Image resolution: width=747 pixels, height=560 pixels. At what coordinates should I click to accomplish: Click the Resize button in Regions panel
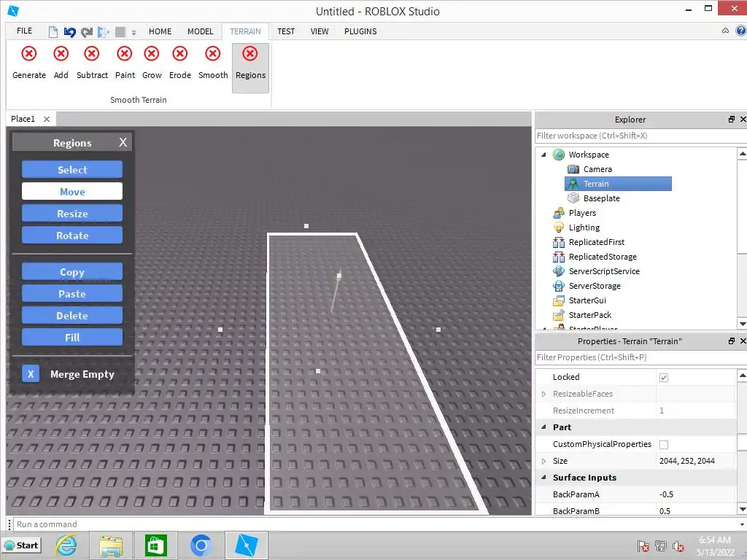(72, 214)
